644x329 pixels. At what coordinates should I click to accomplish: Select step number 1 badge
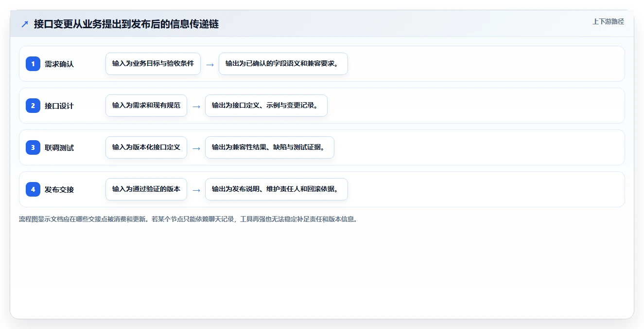pos(33,64)
